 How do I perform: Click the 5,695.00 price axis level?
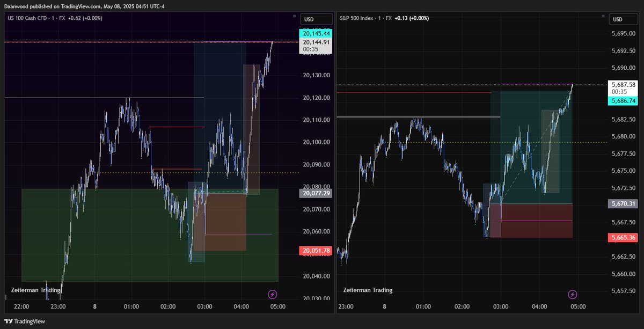point(624,34)
